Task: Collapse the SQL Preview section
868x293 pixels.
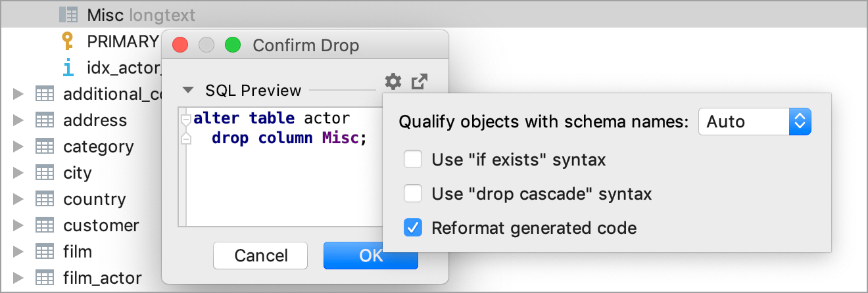Action: tap(189, 91)
